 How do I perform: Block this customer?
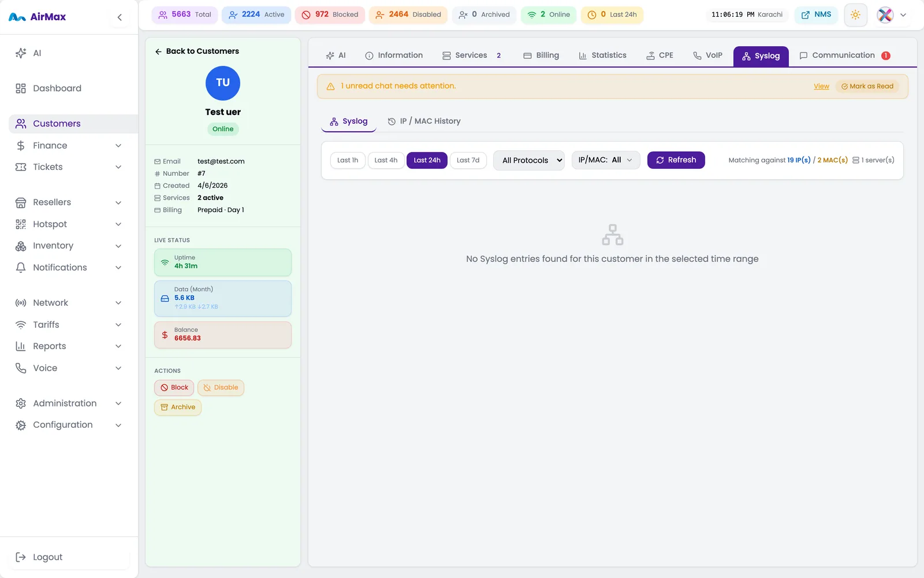174,388
